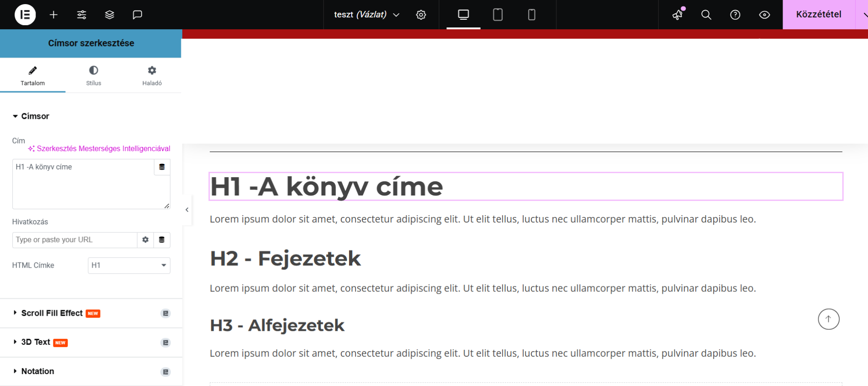Open the help question mark icon

point(735,15)
